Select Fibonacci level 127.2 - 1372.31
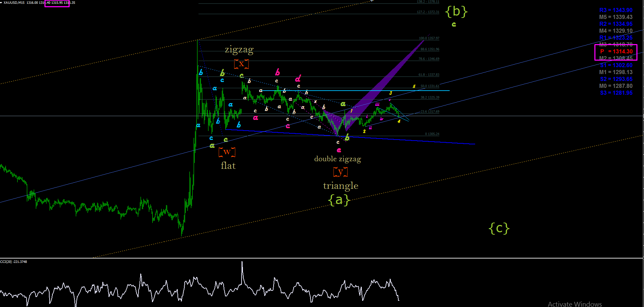Screen dimensions: 644x307 click(428, 12)
